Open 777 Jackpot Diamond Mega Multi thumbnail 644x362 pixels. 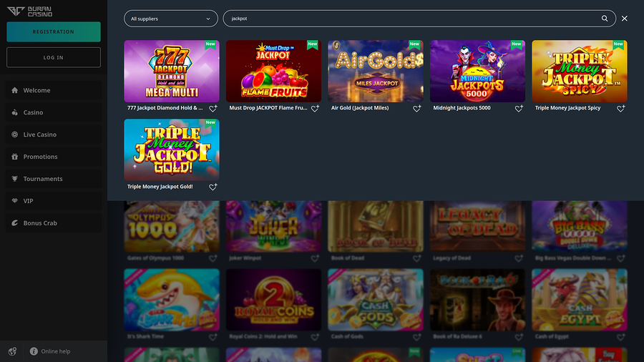tap(172, 71)
